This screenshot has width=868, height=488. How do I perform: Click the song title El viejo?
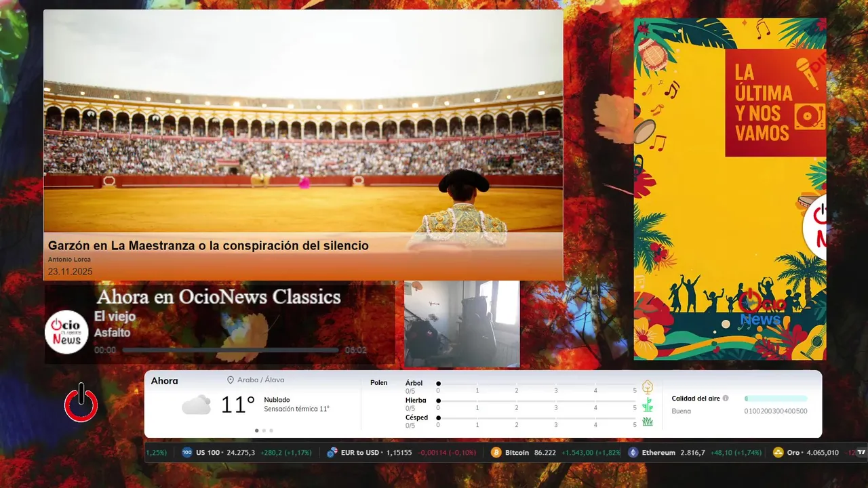pyautogui.click(x=115, y=317)
